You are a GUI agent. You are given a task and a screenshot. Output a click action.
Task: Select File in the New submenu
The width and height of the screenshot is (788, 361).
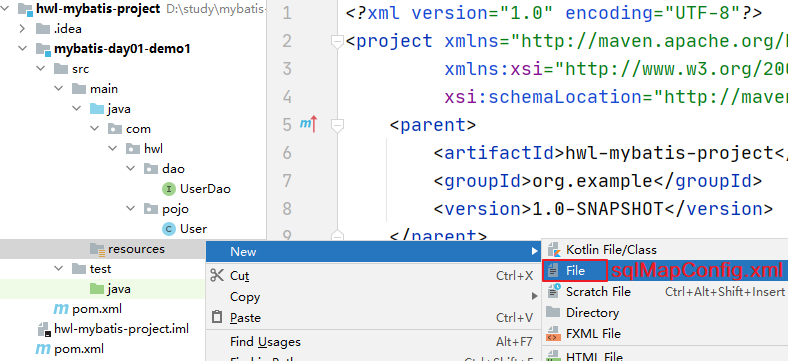[665, 270]
